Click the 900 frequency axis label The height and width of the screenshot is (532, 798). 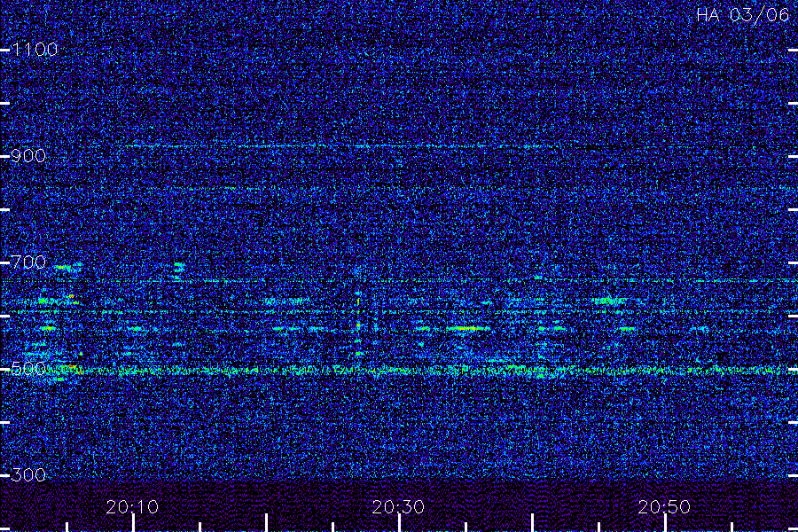[x=28, y=156]
